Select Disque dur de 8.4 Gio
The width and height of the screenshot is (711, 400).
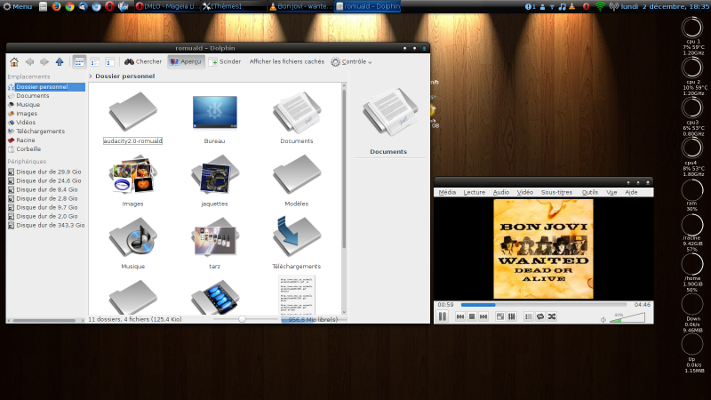pos(45,190)
